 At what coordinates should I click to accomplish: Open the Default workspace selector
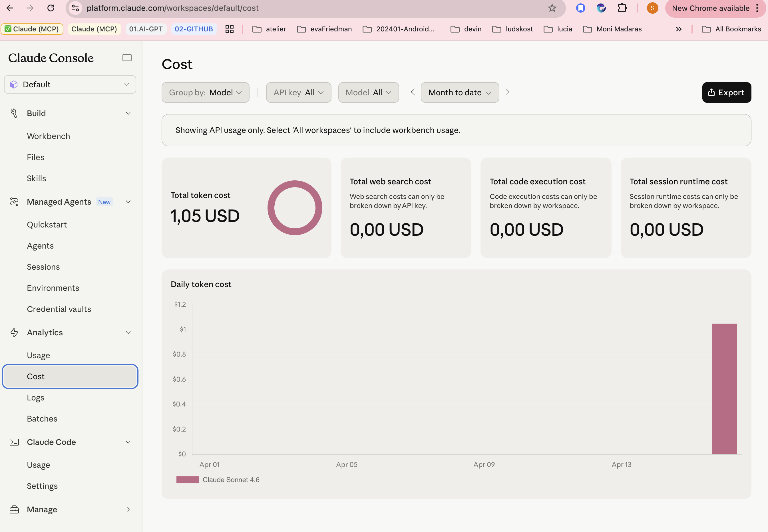tap(70, 85)
